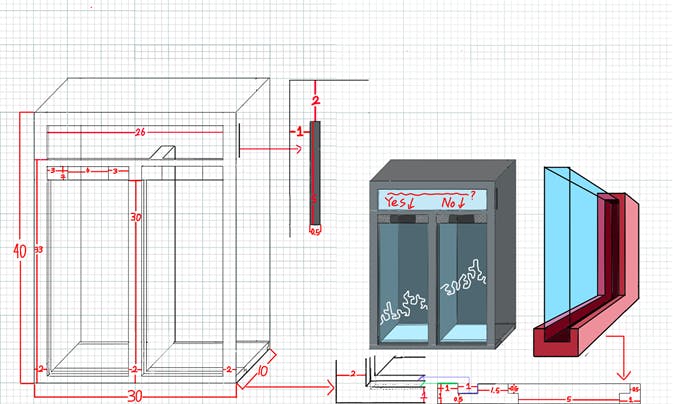Image resolution: width=673 pixels, height=404 pixels.
Task: Click the white squiggle in left glass door
Action: click(402, 304)
